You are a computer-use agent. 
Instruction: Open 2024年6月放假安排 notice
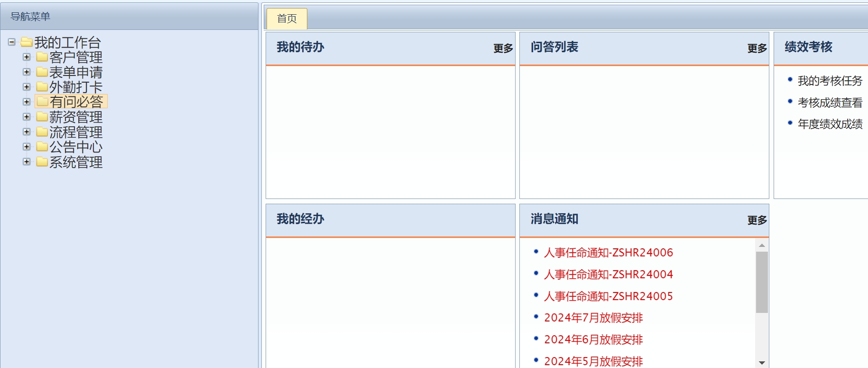593,340
